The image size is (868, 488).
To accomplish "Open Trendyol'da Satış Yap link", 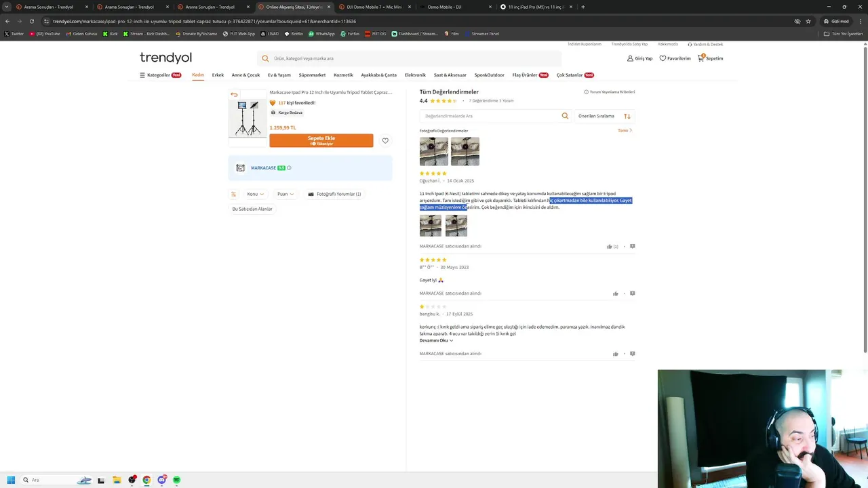I will (629, 44).
